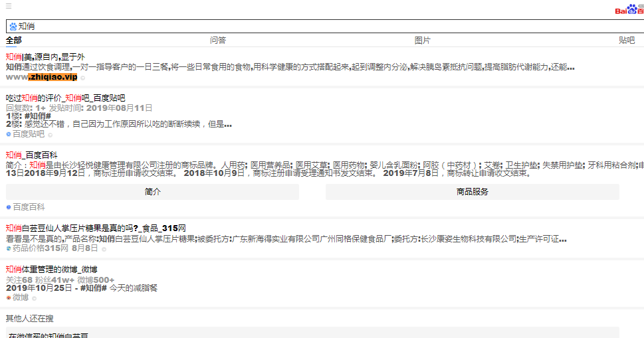Focus the search field containing 知俏
The image size is (644, 338).
pyautogui.click(x=325, y=27)
